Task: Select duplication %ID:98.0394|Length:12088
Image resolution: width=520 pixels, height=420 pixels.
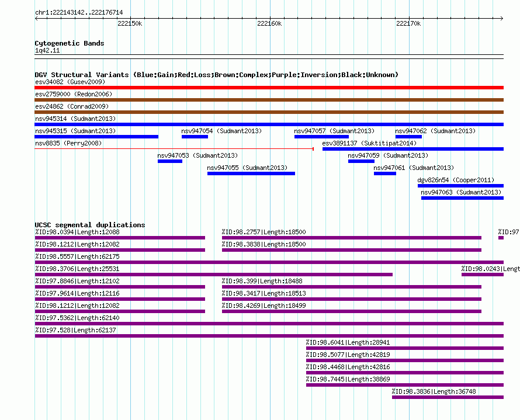Action: tap(120, 238)
